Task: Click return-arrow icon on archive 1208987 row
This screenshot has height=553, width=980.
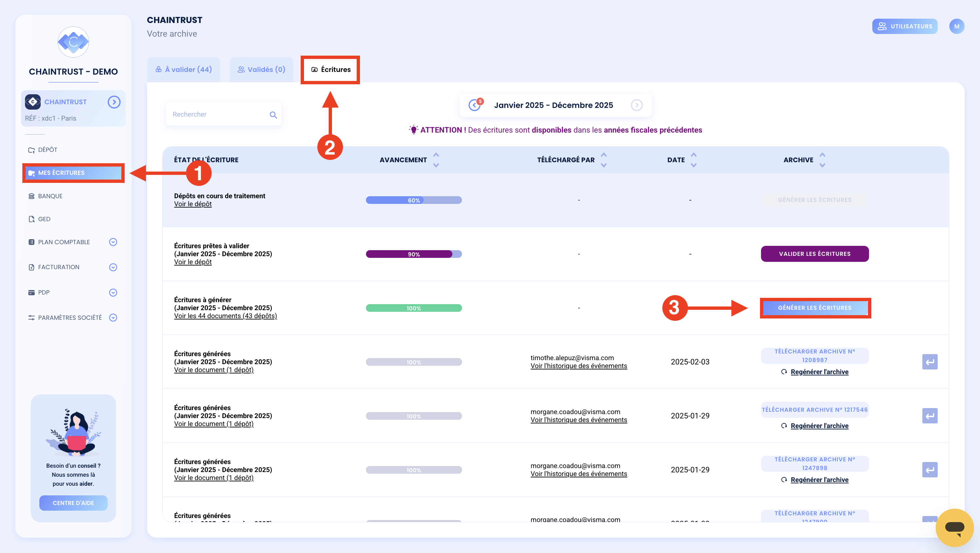Action: point(930,362)
